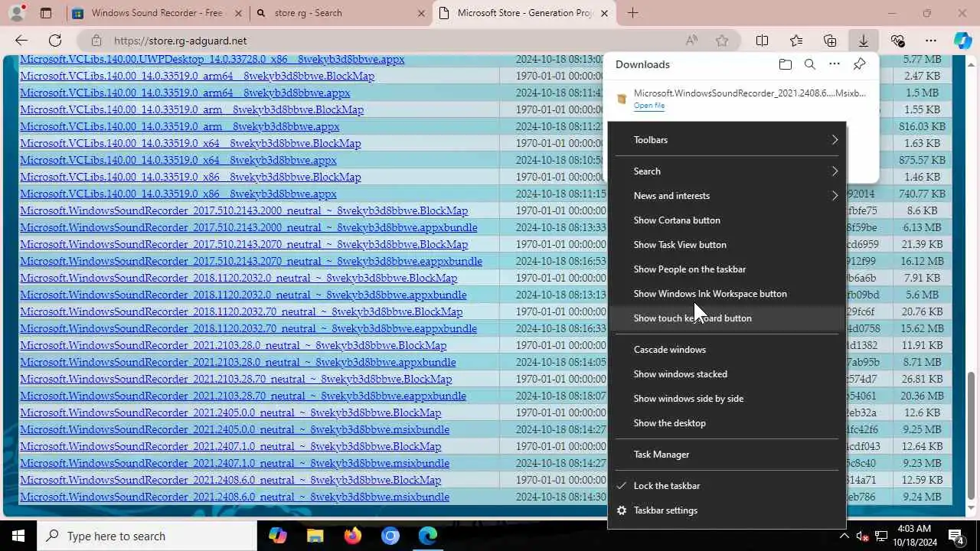Close the store rg - Search tab
The width and height of the screenshot is (980, 551).
tap(421, 13)
